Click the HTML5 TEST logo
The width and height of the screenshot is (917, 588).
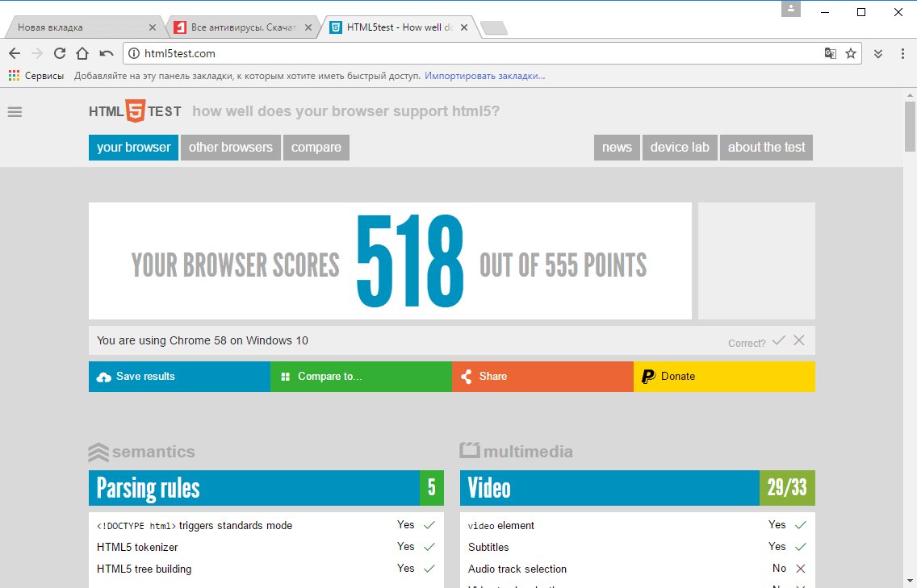135,111
